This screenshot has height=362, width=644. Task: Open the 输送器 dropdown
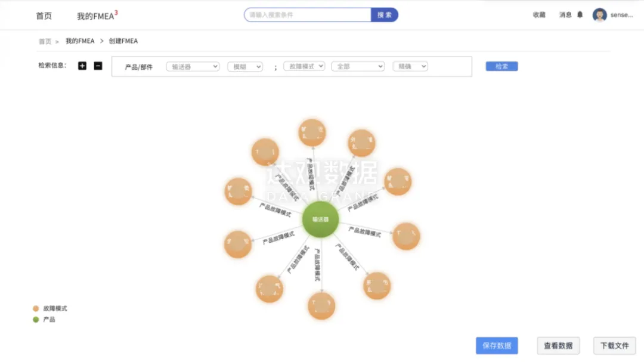pos(193,67)
